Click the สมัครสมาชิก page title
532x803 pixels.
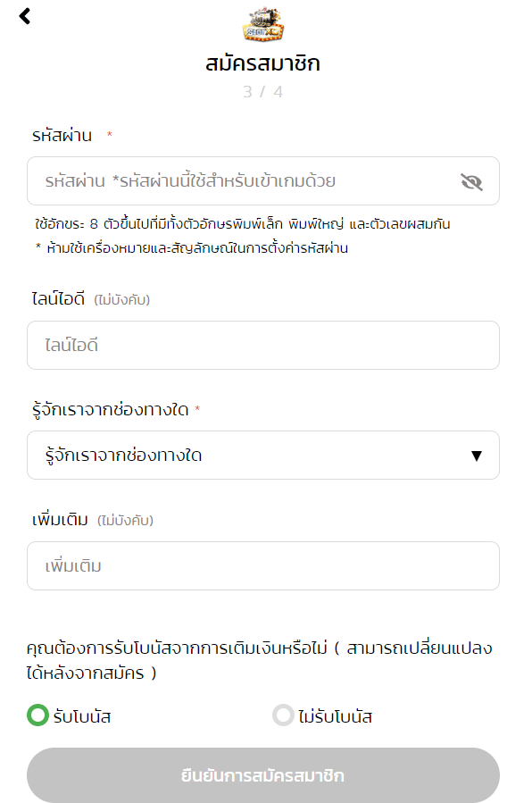click(265, 64)
